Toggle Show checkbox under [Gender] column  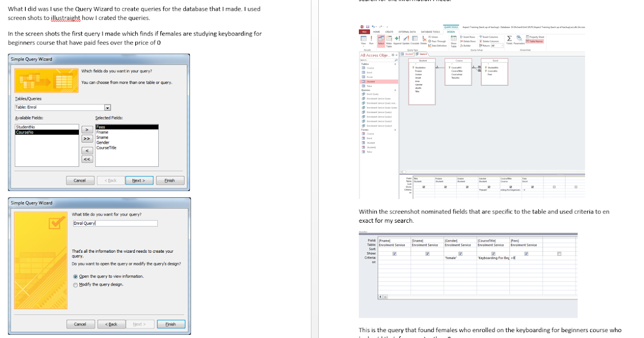[460, 254]
